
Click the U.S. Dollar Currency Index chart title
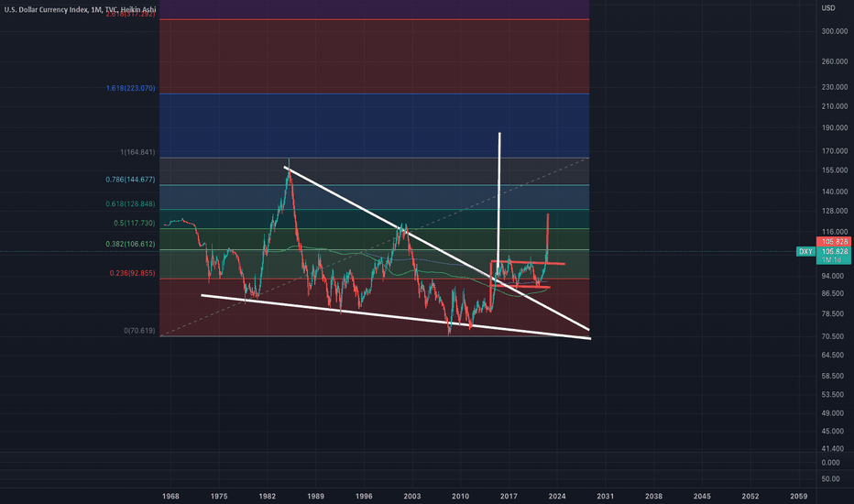(80, 9)
